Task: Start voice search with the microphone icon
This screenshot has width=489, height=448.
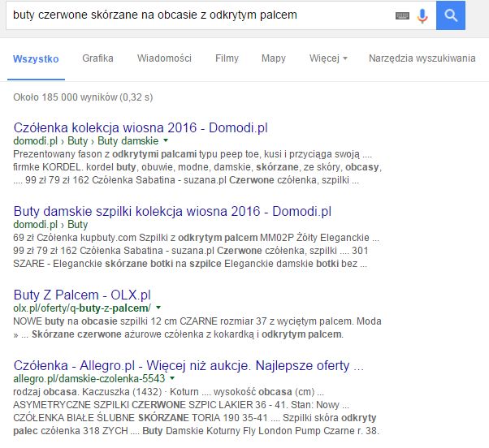Action: (x=422, y=15)
